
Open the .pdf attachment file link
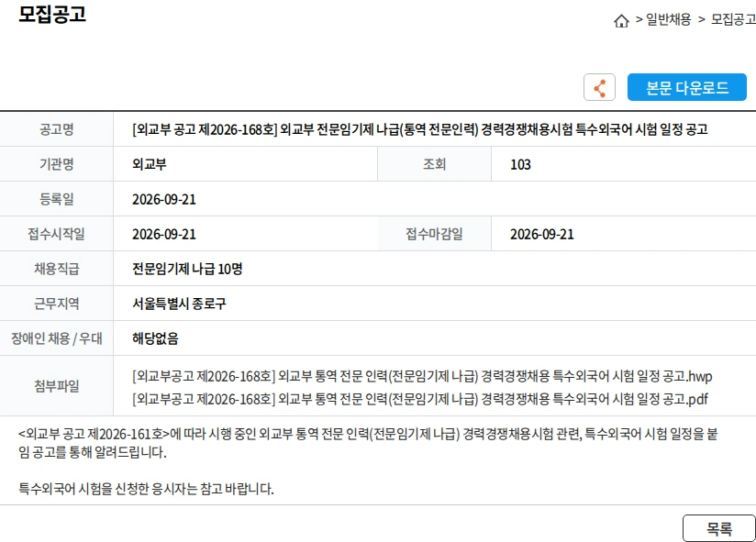coord(420,399)
